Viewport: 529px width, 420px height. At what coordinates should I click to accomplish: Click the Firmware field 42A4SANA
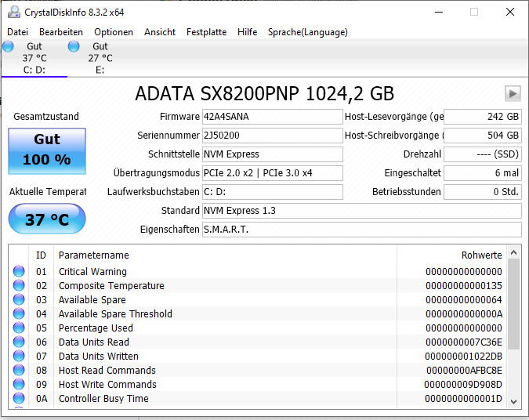(273, 117)
